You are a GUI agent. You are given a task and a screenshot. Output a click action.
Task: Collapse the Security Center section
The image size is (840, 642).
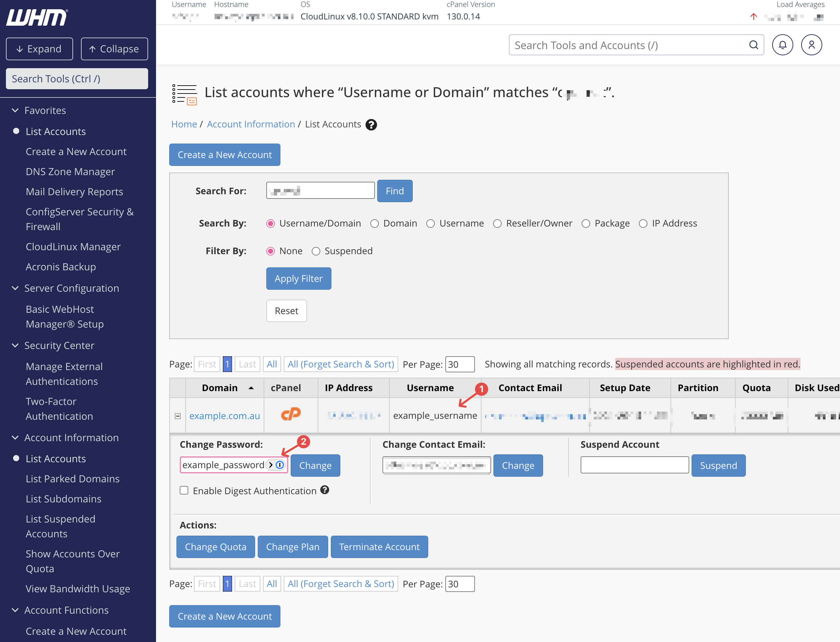15,345
